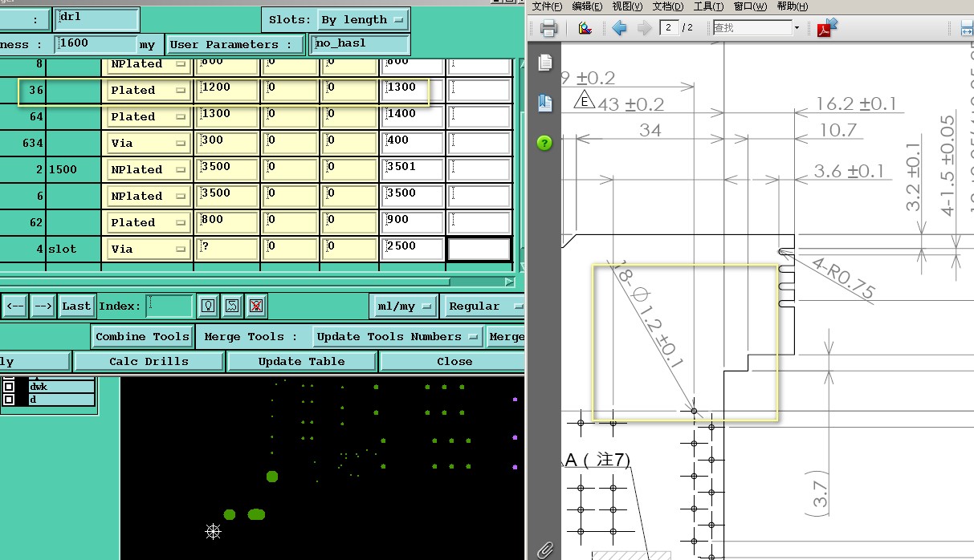This screenshot has height=560, width=974.
Task: Open the Pages thumbnail panel icon
Action: pos(545,63)
